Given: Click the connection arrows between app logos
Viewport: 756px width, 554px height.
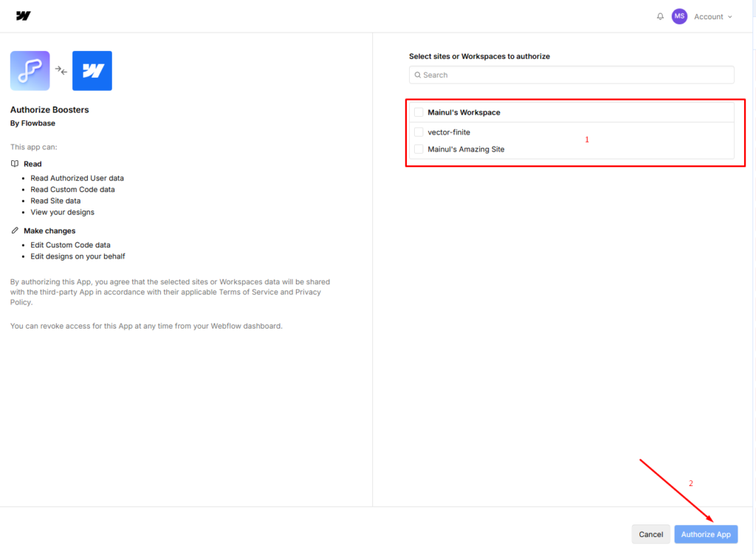Looking at the screenshot, I should pos(61,71).
